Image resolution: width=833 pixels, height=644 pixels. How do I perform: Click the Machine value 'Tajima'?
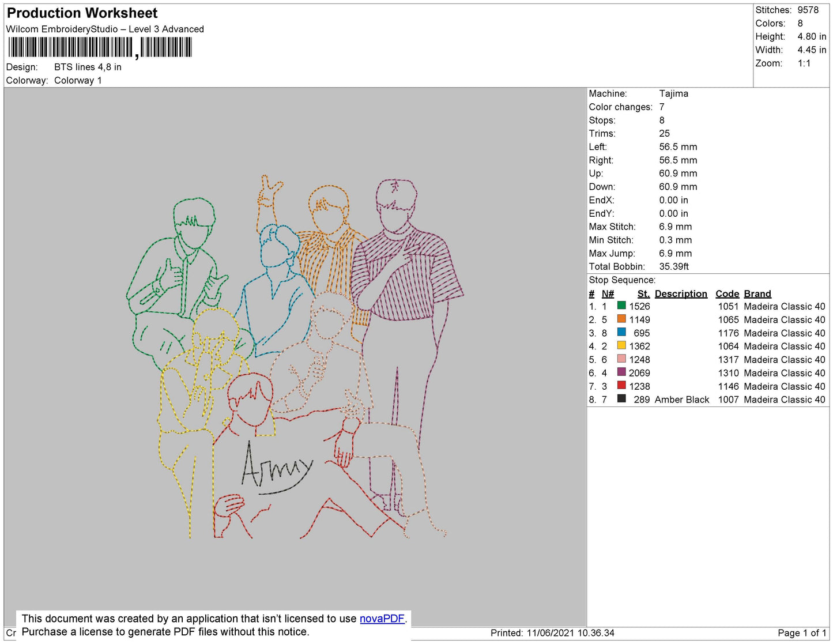coord(674,93)
